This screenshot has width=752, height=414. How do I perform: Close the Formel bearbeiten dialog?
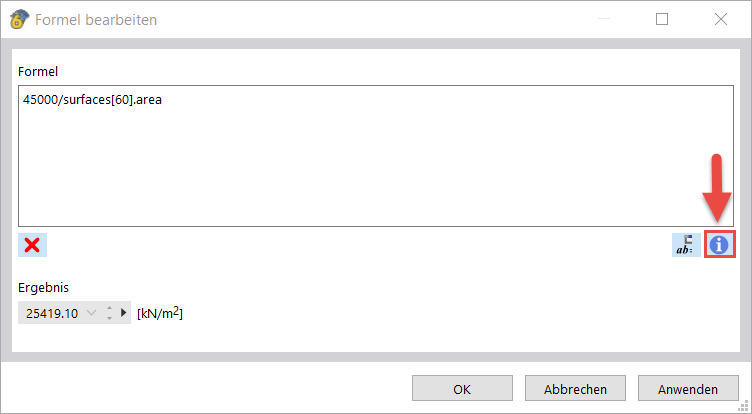click(x=720, y=19)
